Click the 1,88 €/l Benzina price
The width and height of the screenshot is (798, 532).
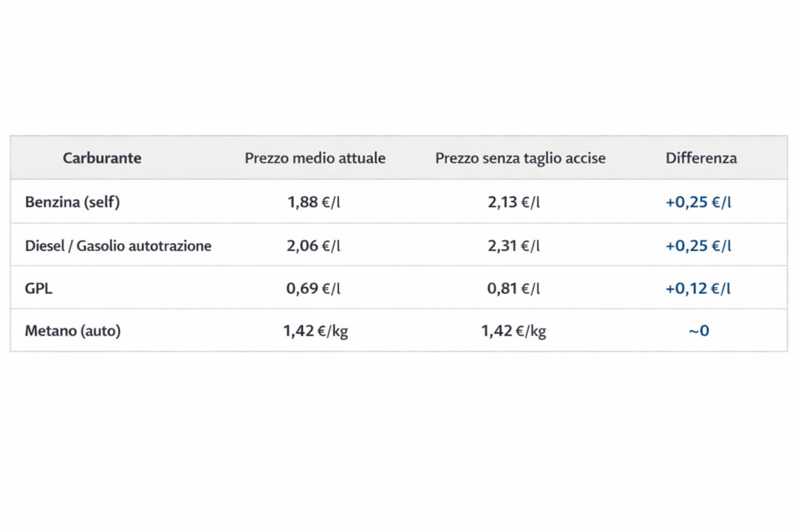coord(314,203)
